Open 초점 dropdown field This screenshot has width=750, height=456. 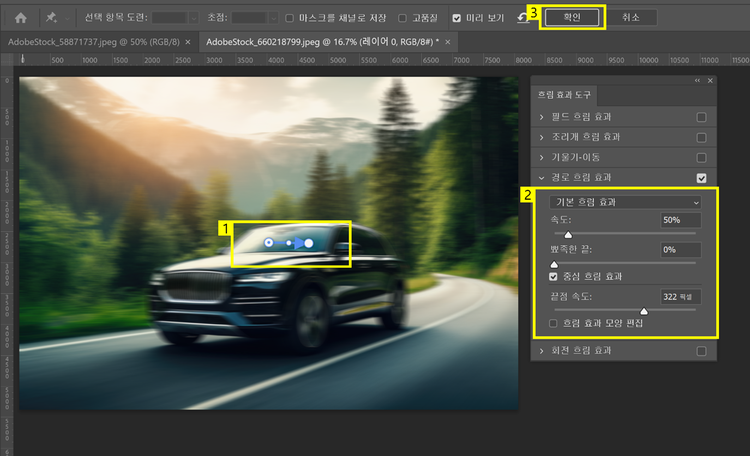click(254, 18)
